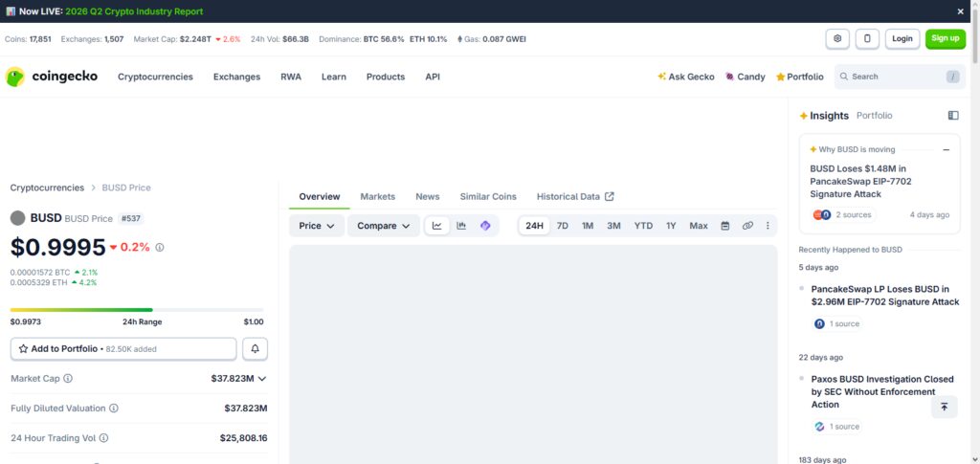This screenshot has height=464, width=980.
Task: Open Paxos BUSD Investigation Closed article
Action: 882,391
